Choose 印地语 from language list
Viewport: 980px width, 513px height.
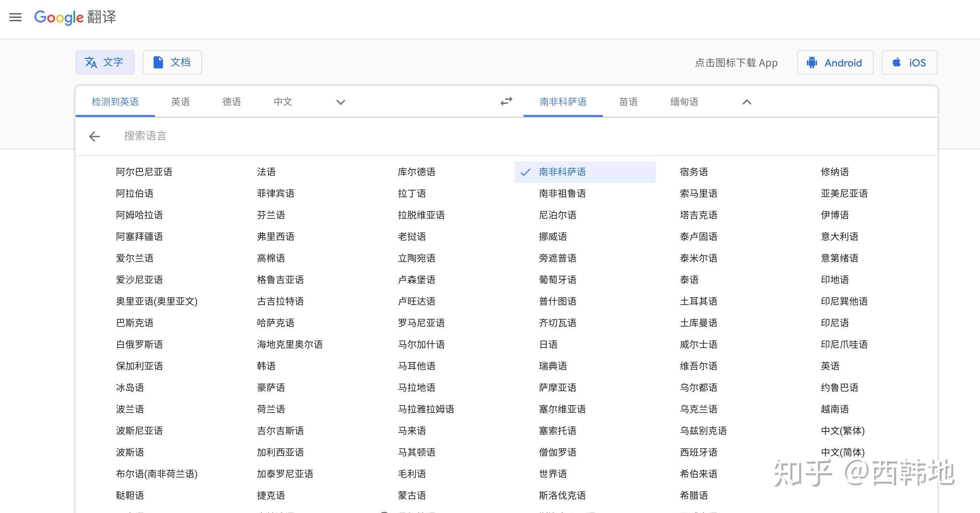tap(835, 280)
